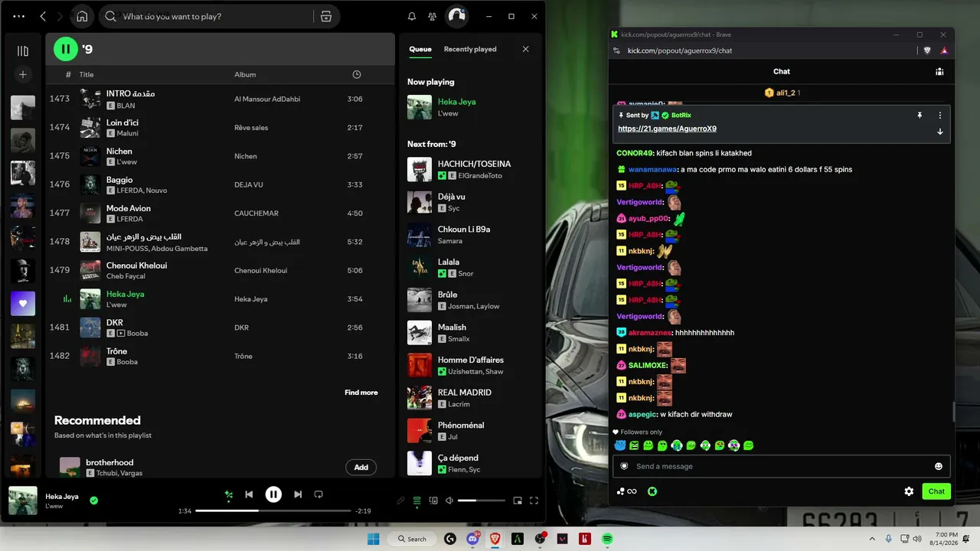Viewport: 980px width, 551px height.
Task: Show hidden system tray icons chevron
Action: (x=872, y=539)
